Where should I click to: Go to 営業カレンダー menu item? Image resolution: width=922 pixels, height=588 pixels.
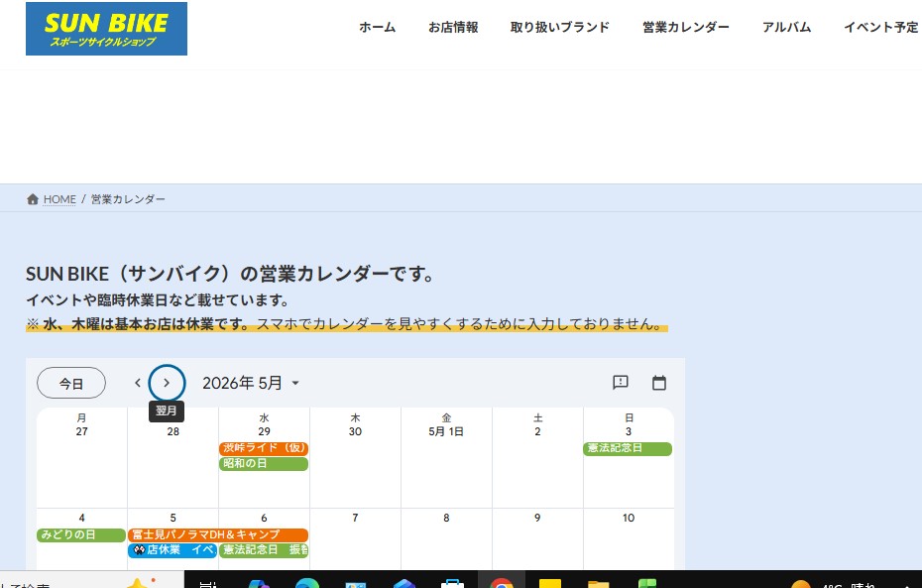tap(685, 28)
